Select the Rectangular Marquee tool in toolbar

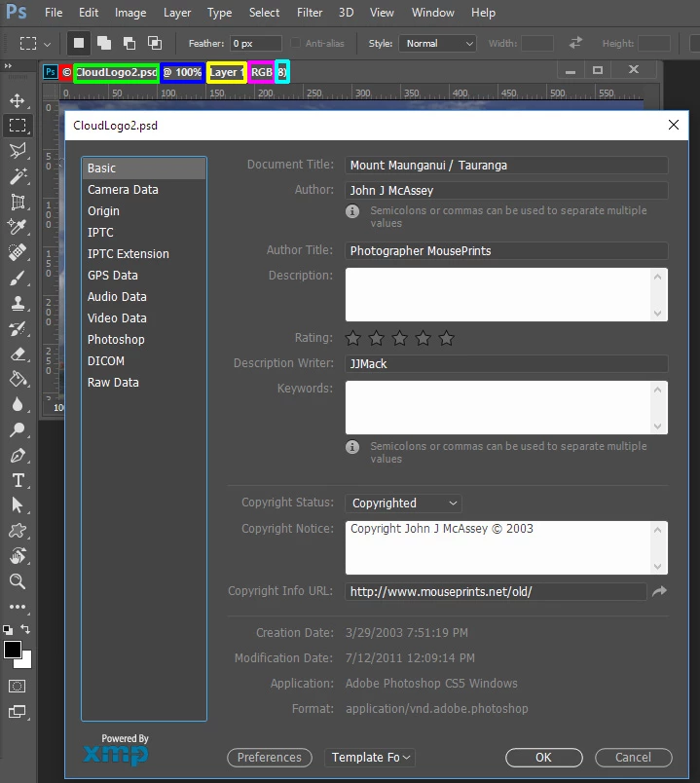(18, 126)
